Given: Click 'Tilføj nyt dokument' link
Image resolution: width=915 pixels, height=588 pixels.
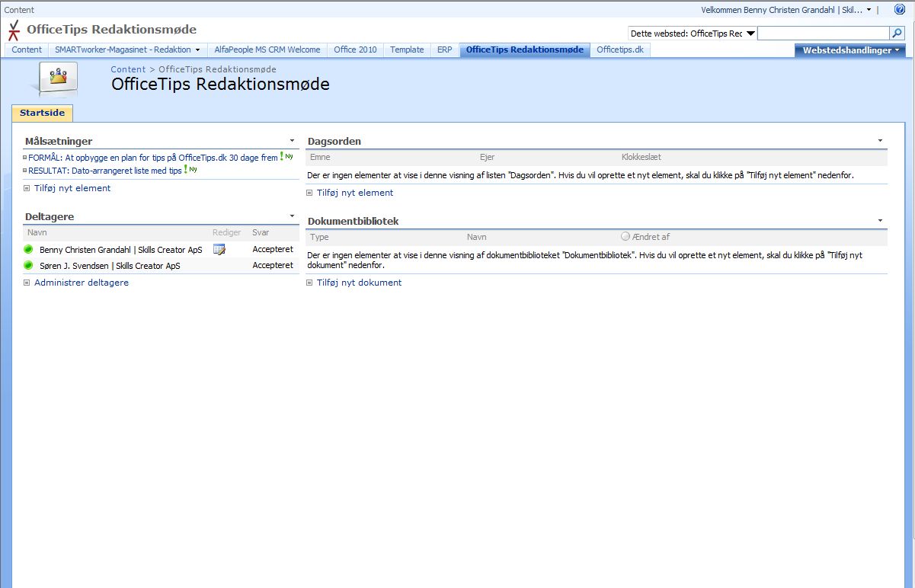Looking at the screenshot, I should tap(359, 283).
